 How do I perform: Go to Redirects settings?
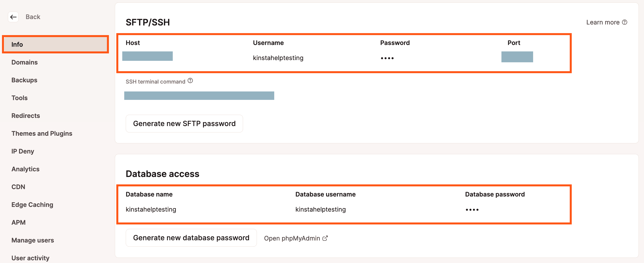(25, 115)
